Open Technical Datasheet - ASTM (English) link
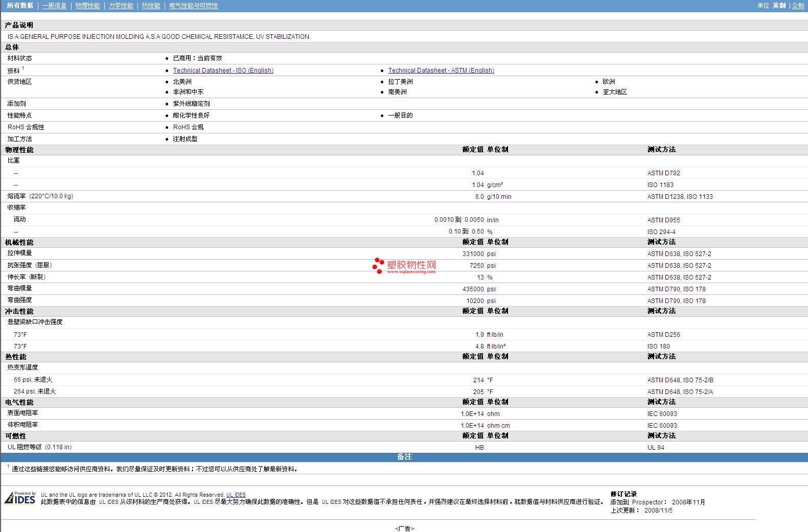Screen dimensions: 808x532 [x=441, y=71]
